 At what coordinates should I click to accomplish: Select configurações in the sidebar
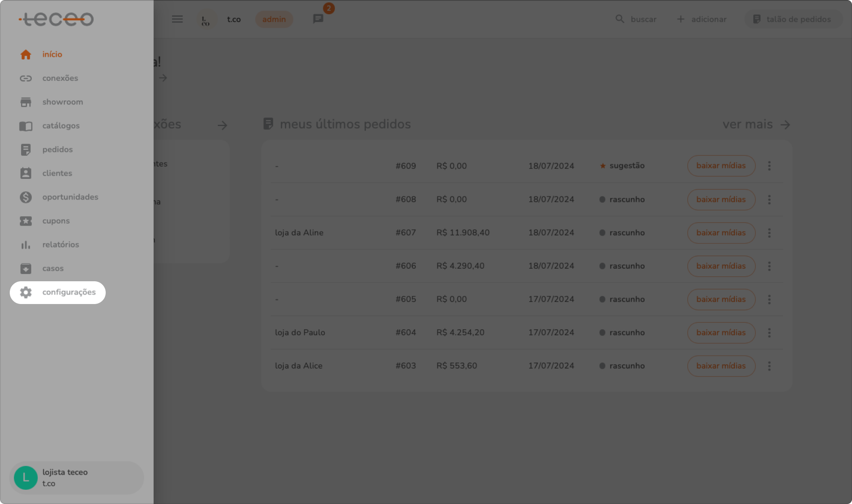click(58, 292)
